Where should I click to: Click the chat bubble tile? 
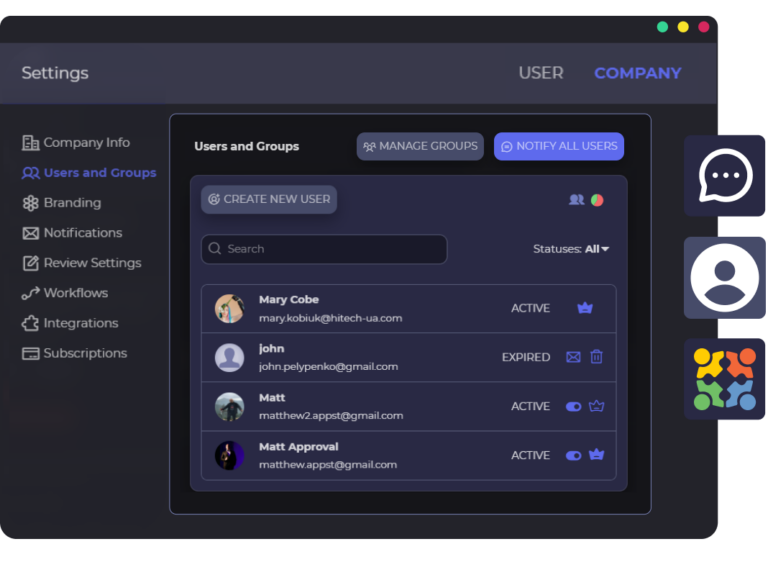tap(724, 175)
